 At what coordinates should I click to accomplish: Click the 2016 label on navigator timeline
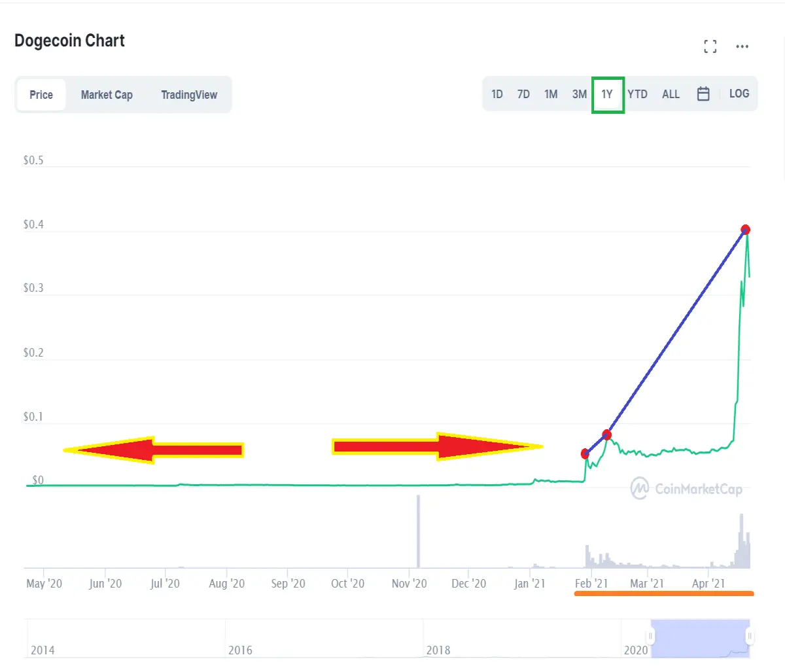(240, 650)
